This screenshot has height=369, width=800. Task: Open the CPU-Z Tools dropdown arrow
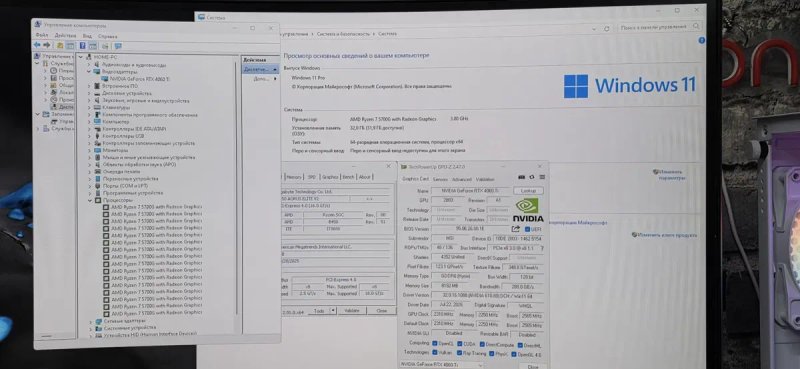(333, 310)
